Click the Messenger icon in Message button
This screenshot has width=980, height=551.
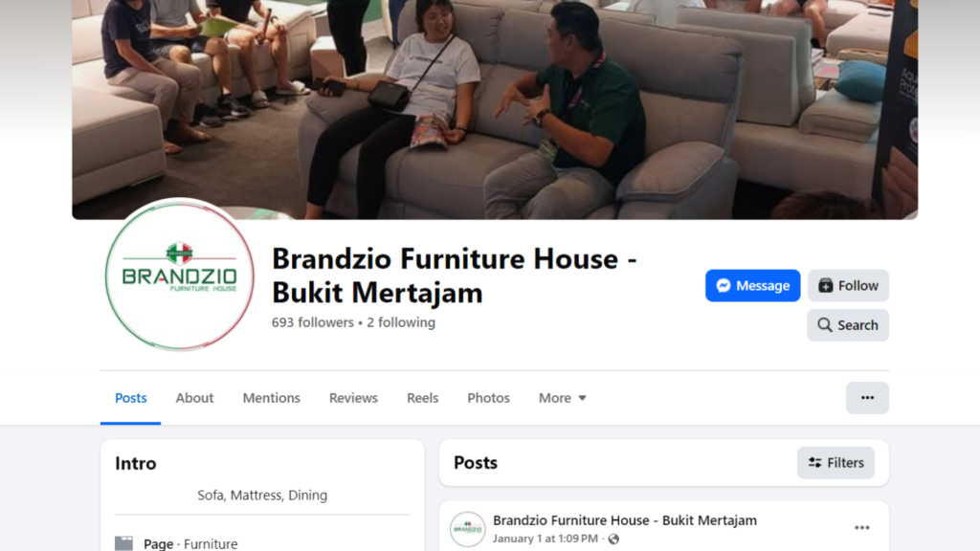click(724, 285)
